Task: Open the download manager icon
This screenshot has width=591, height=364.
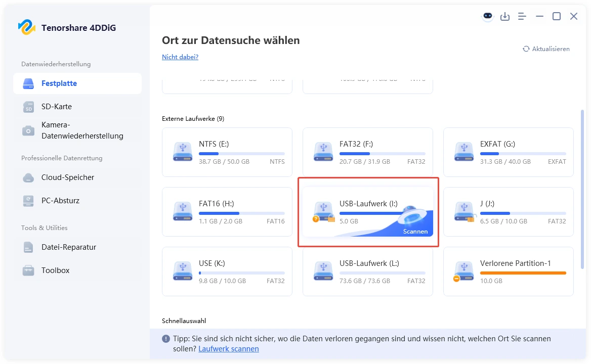Action: pyautogui.click(x=504, y=16)
